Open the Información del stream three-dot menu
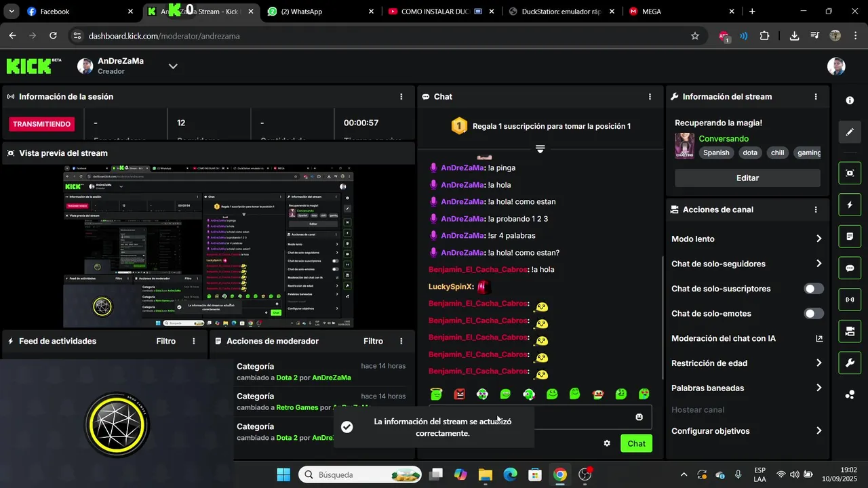This screenshot has width=868, height=488. pos(816,97)
